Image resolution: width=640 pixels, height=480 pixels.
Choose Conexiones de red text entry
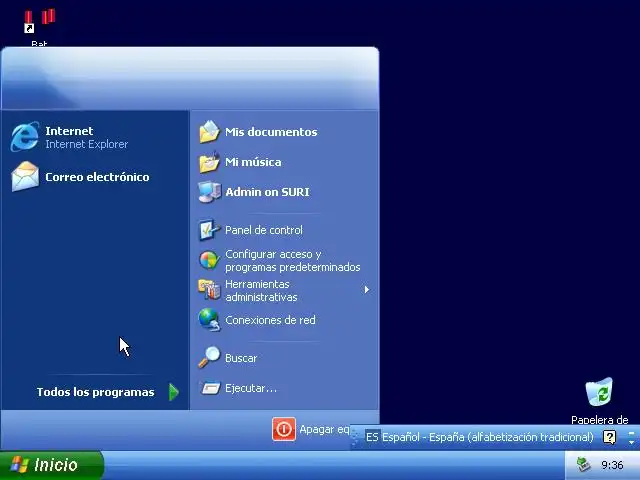pyautogui.click(x=270, y=320)
